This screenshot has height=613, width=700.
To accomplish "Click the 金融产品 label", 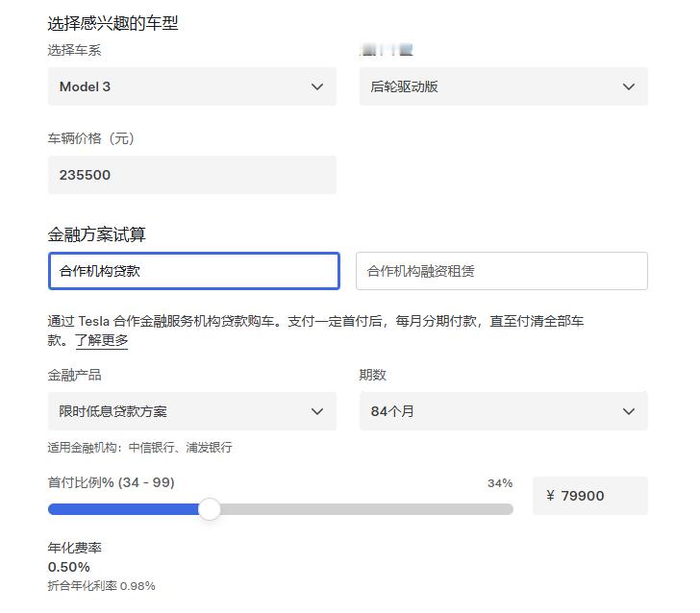I will [x=75, y=375].
